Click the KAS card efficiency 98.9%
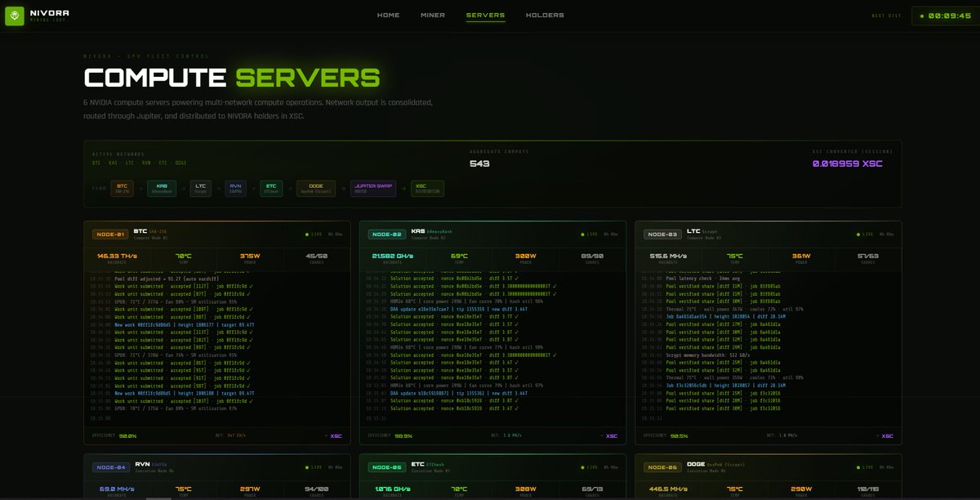The height and width of the screenshot is (500, 980). pos(403,435)
